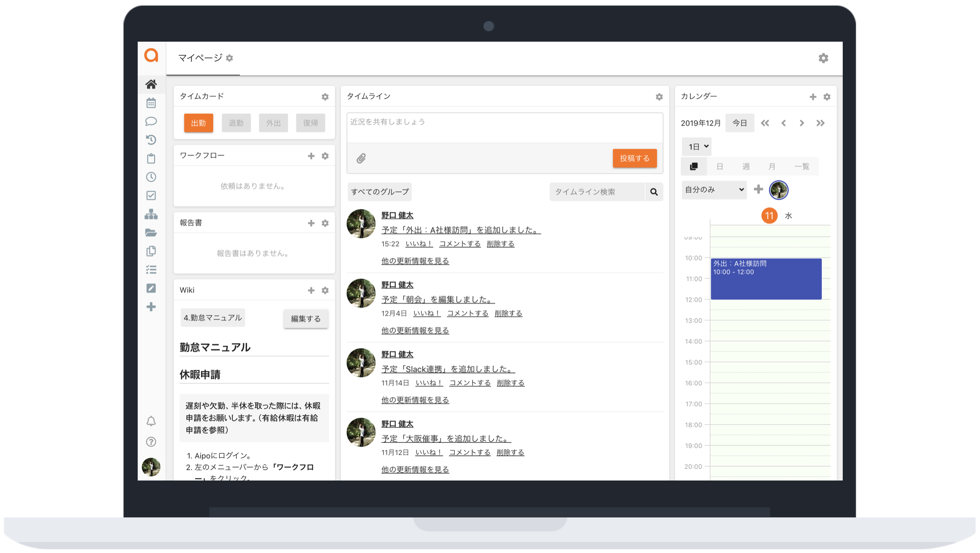Go to next day with right chevron
Viewport: 980px width, 553px height.
point(802,123)
